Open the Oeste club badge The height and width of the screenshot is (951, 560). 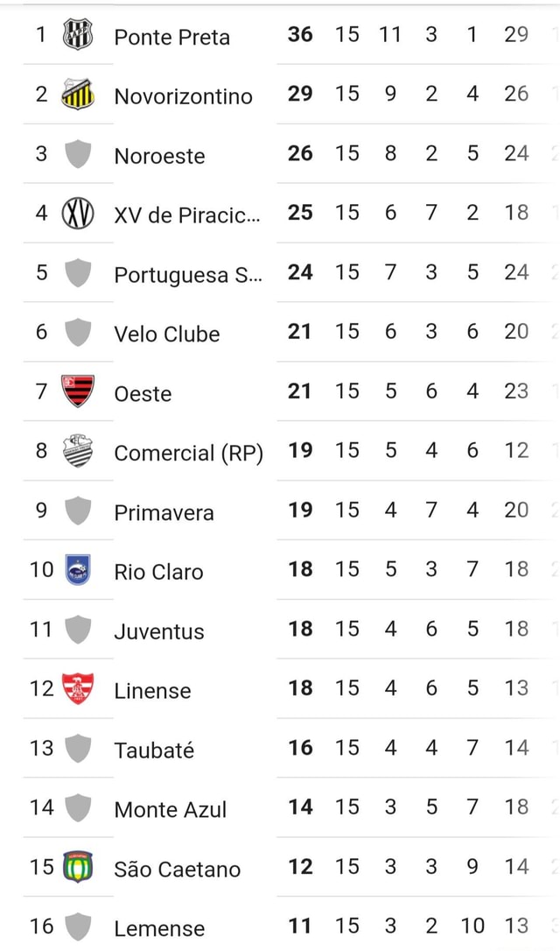click(x=77, y=392)
